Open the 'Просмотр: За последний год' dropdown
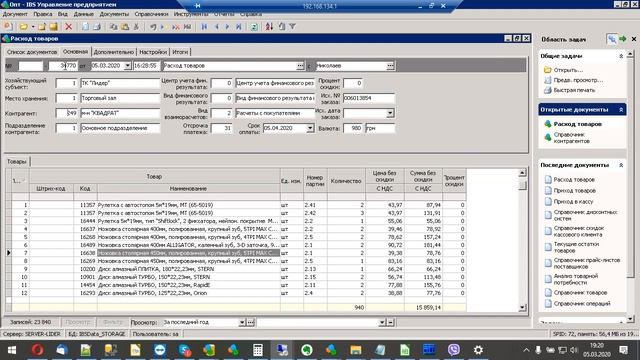This screenshot has height=360, width=640. [242, 322]
